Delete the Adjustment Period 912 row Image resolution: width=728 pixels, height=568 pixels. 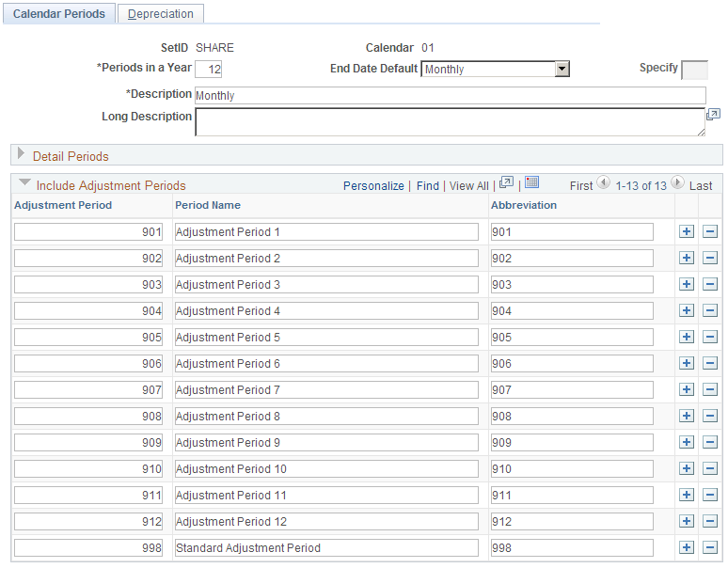pos(710,521)
